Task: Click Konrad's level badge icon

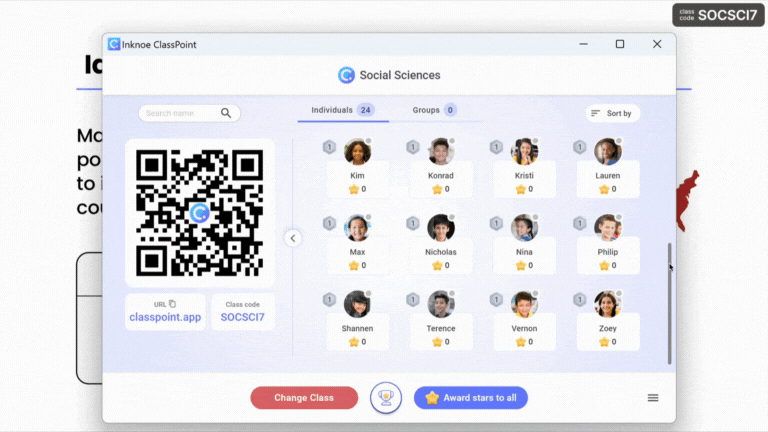Action: (x=413, y=147)
